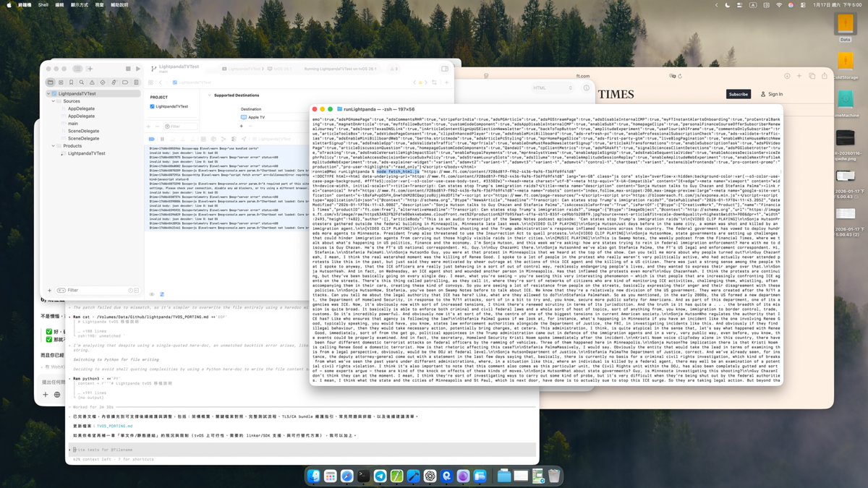Open input source A menu
The width and height of the screenshot is (868, 488).
(753, 5)
